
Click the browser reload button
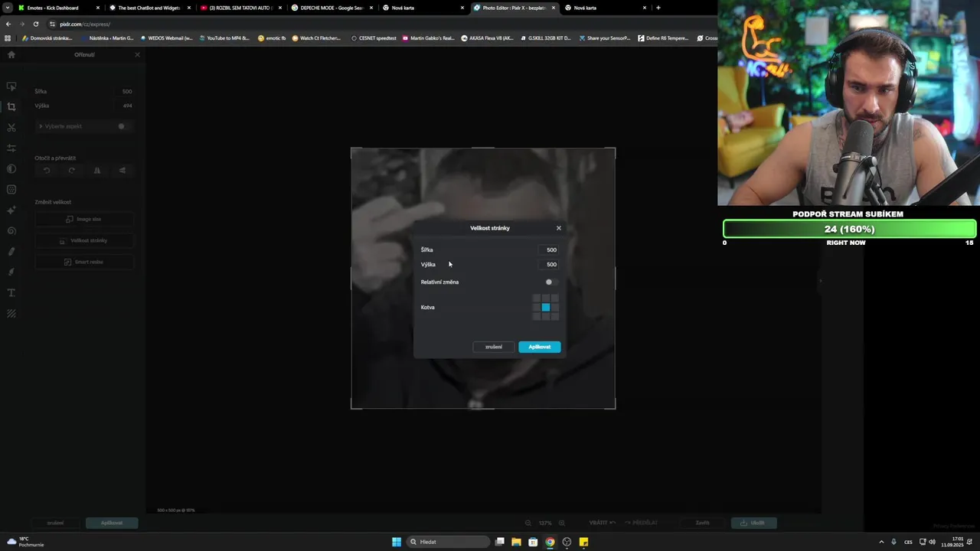pyautogui.click(x=35, y=24)
